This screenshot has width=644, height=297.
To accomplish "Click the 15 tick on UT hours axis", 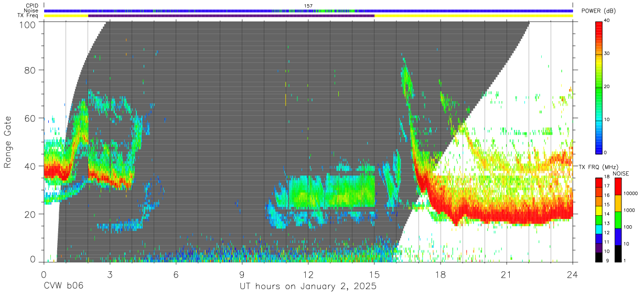I will (374, 274).
